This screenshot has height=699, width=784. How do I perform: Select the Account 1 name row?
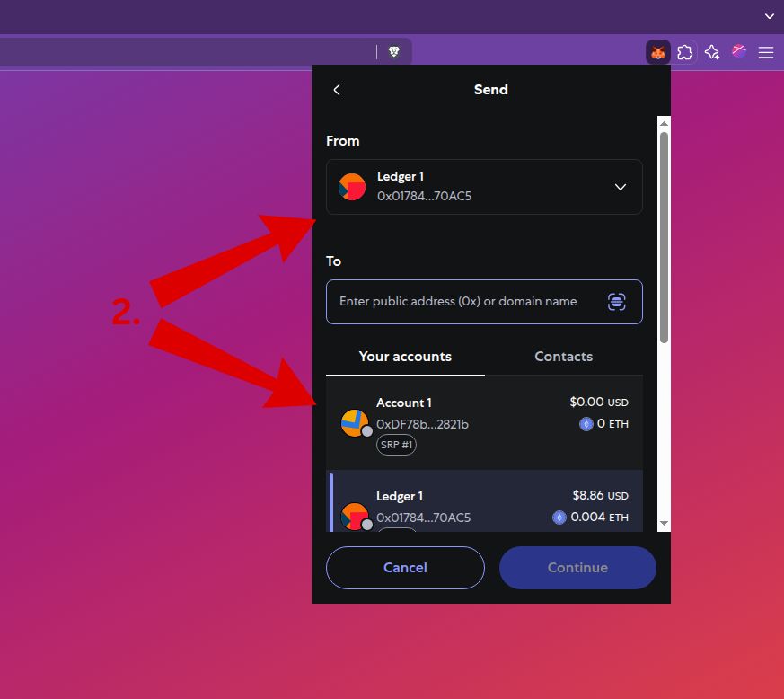click(x=403, y=403)
